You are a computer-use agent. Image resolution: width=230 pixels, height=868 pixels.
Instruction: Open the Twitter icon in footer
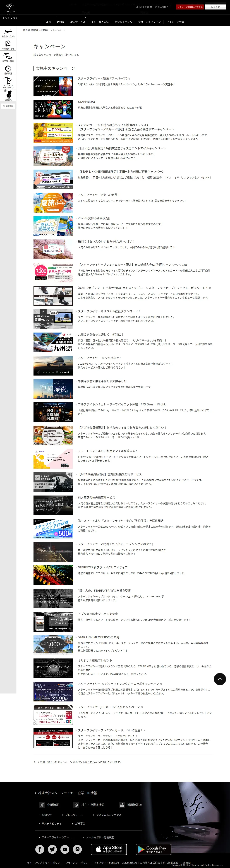tap(52, 850)
